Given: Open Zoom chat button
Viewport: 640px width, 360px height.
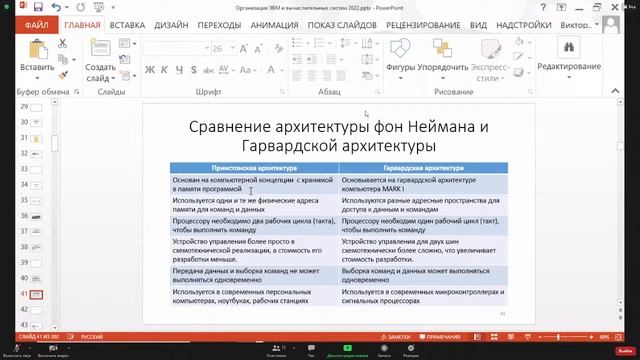Looking at the screenshot, I should click(x=311, y=351).
